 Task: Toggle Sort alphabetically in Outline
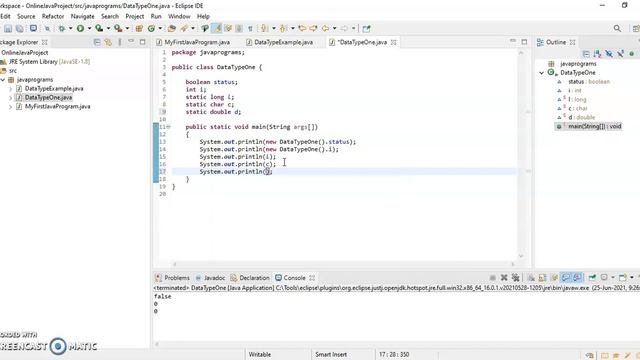coord(597,54)
